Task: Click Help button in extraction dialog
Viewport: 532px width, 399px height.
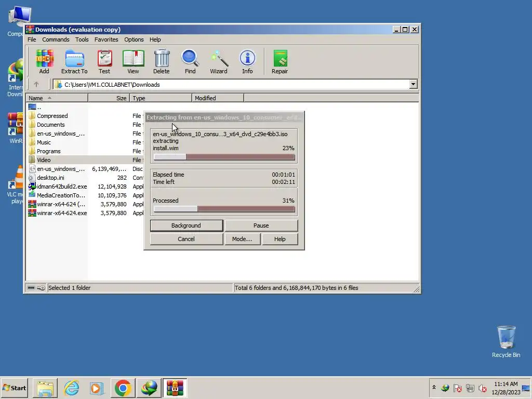Action: 280,239
